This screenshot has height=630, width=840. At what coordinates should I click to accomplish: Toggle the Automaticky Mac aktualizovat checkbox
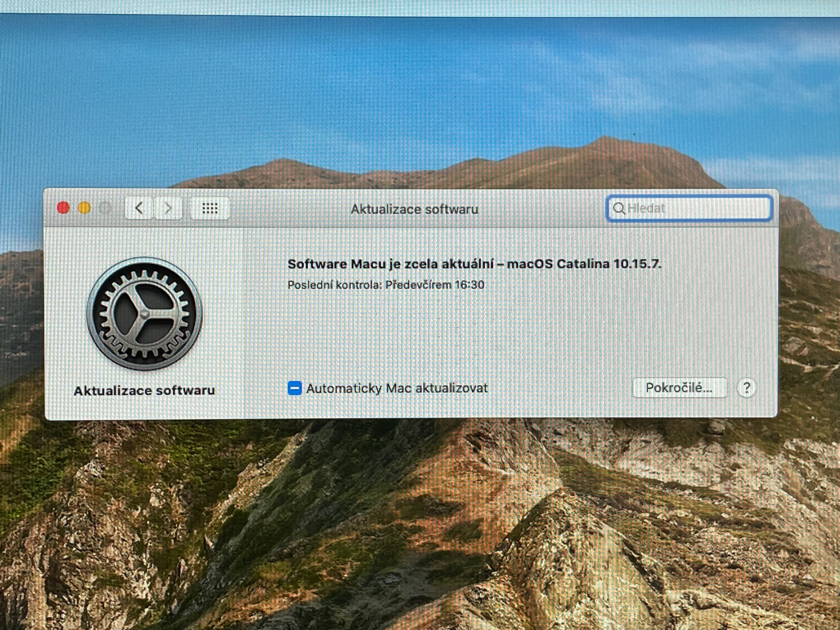(x=295, y=388)
